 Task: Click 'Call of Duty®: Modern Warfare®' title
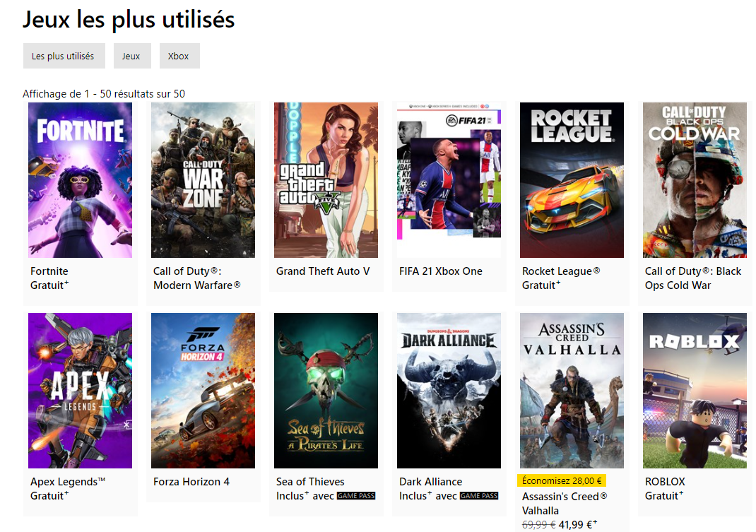(x=196, y=278)
